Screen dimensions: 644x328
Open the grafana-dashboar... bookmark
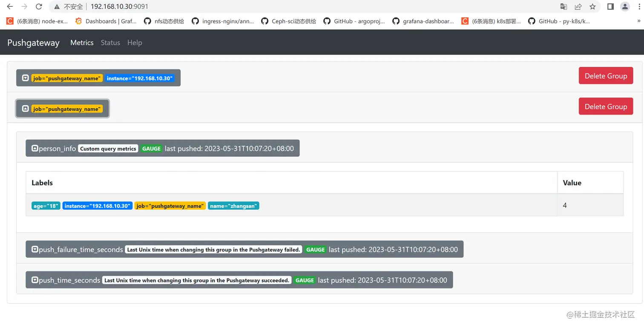[423, 21]
